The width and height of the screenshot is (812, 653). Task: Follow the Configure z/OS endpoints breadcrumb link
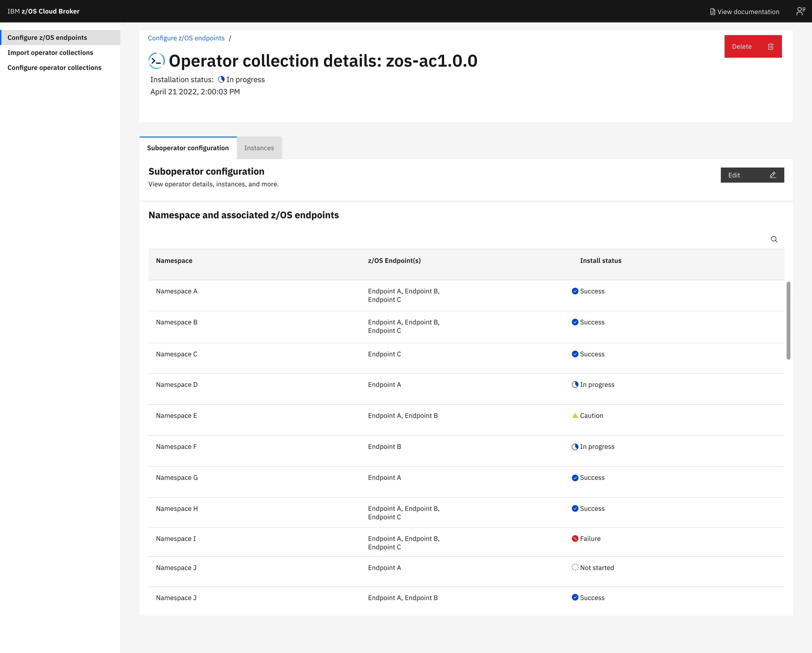tap(186, 38)
